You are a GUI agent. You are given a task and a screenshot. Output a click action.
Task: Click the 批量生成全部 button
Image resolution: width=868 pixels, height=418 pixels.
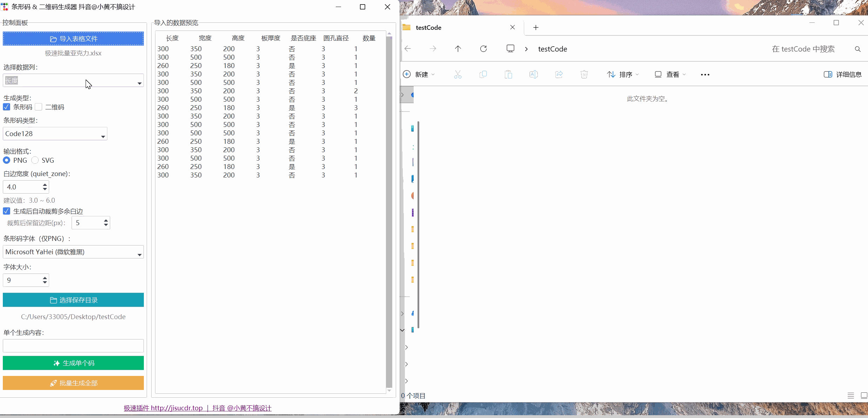click(x=73, y=383)
